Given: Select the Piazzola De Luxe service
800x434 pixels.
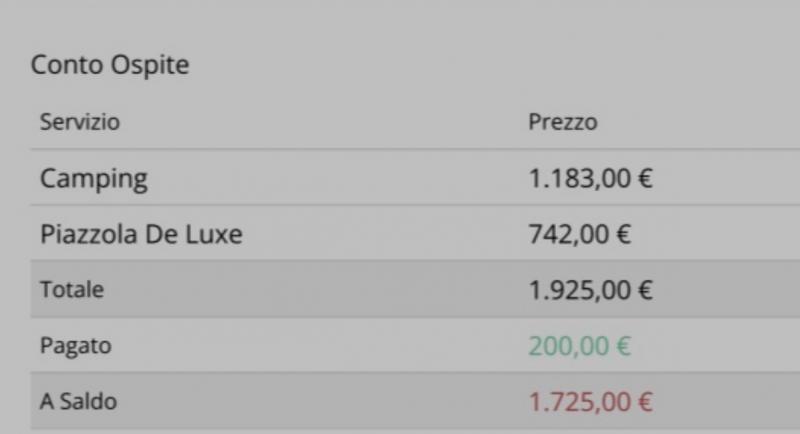Looking at the screenshot, I should [x=141, y=235].
